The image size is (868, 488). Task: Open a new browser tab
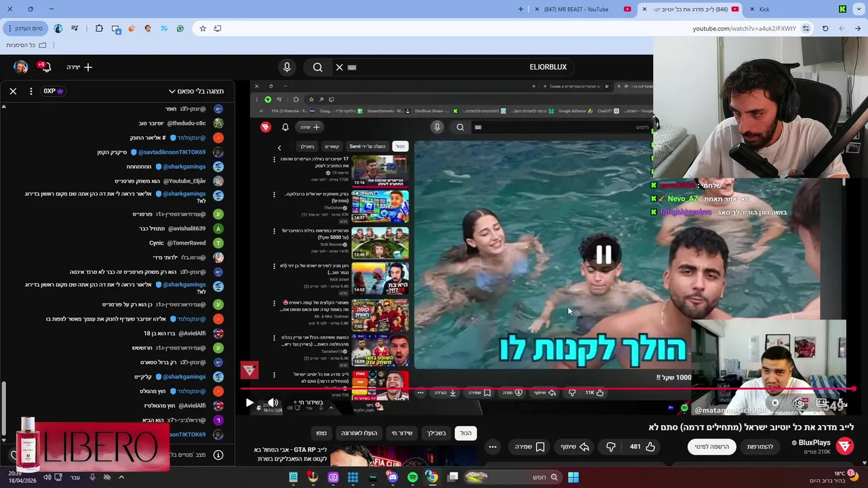(521, 9)
